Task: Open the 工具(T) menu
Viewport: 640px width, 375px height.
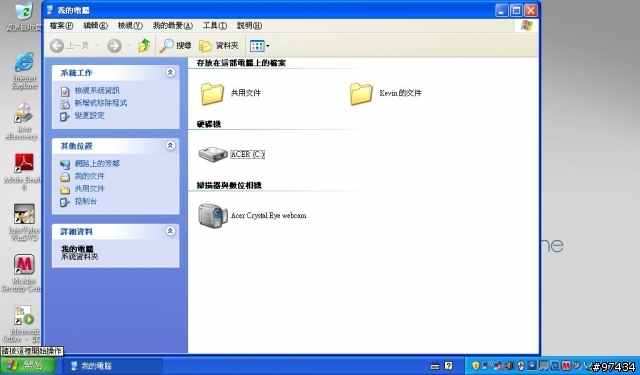Action: (x=215, y=26)
